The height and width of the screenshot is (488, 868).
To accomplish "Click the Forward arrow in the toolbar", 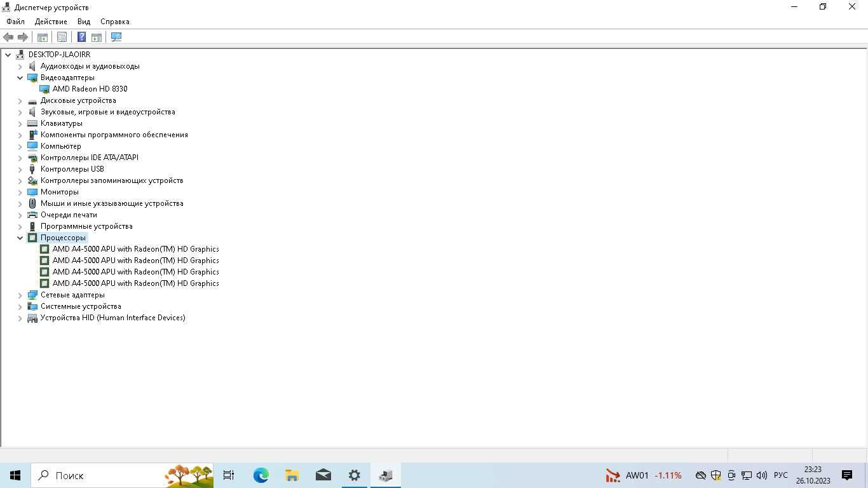I will pyautogui.click(x=23, y=37).
